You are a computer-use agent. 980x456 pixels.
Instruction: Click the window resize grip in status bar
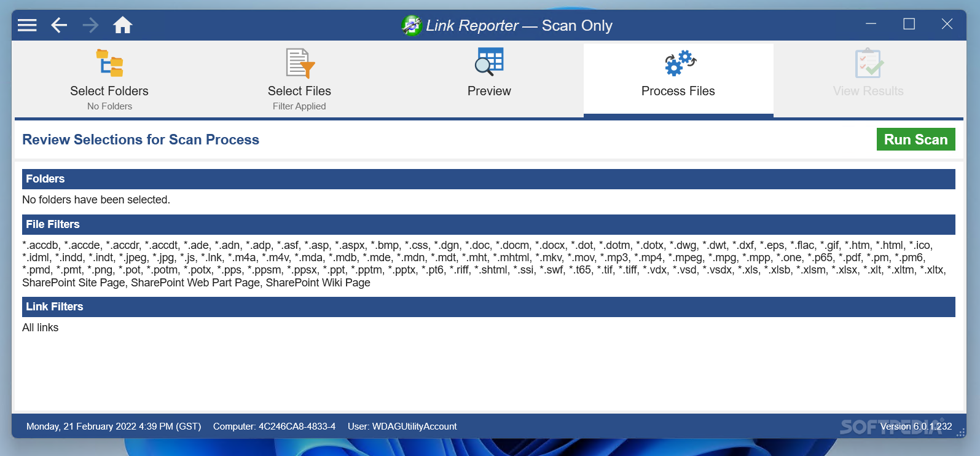(960, 432)
